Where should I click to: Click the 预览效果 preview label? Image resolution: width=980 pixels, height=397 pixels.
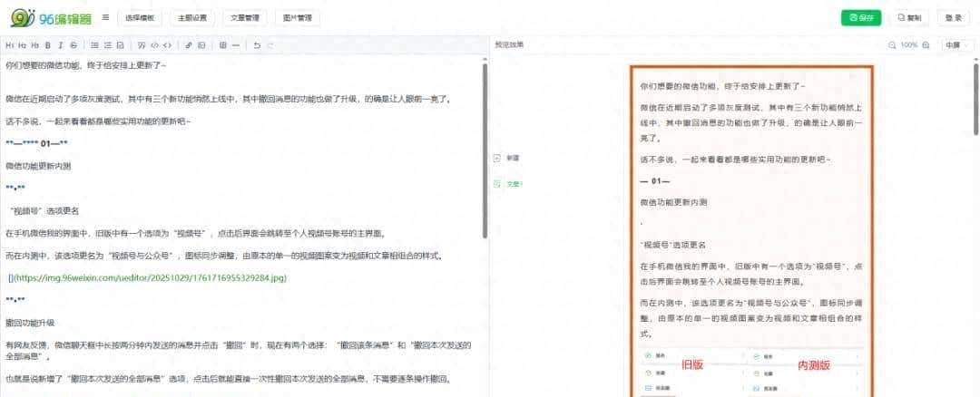[509, 45]
